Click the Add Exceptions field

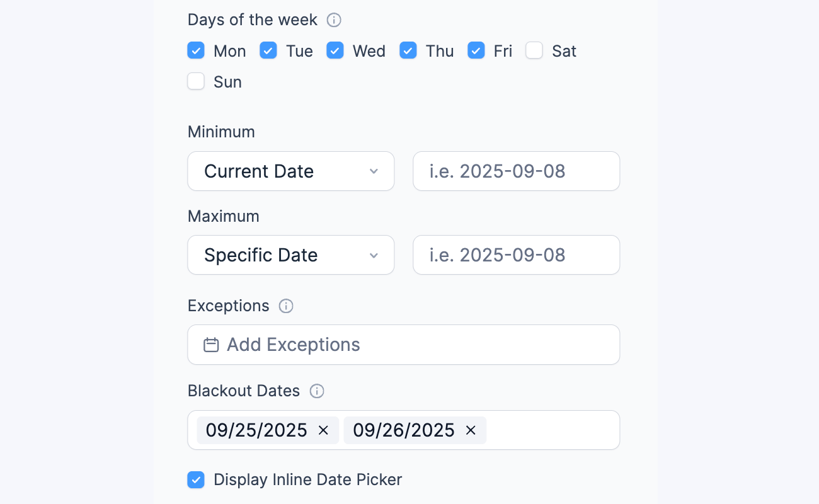point(403,345)
